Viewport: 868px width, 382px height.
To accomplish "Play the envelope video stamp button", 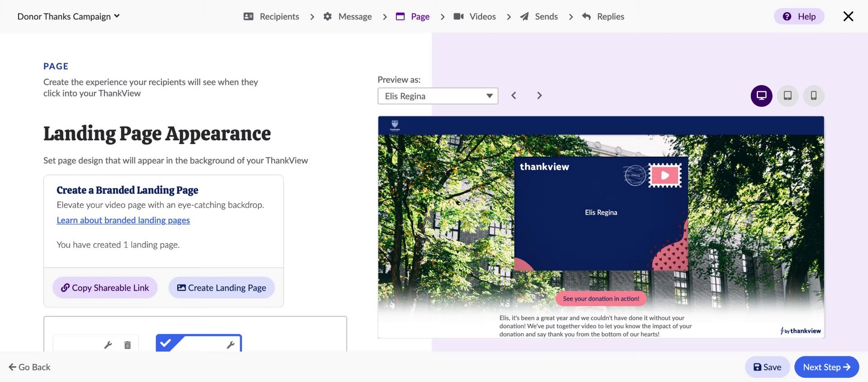I will coord(665,176).
